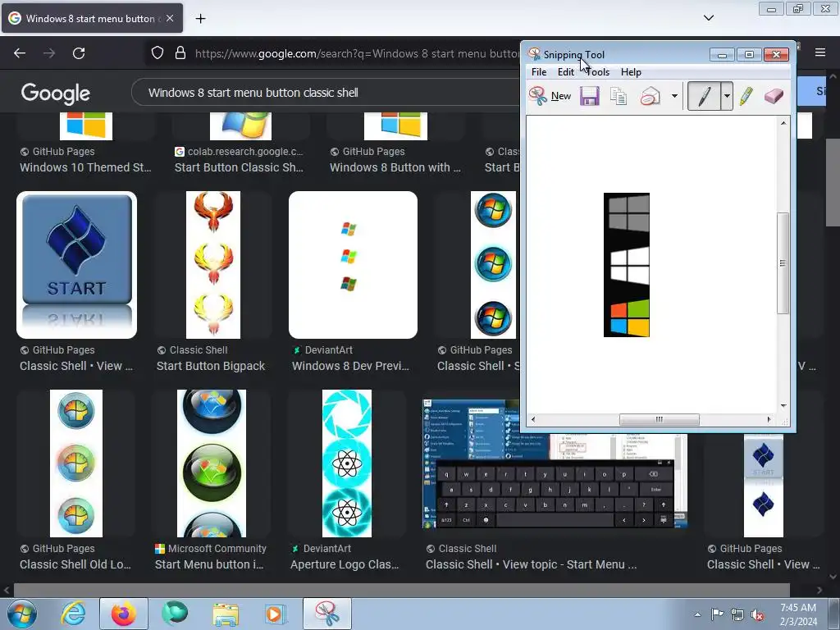
Task: Open the Windows orb buttons thumbnail
Action: click(493, 265)
